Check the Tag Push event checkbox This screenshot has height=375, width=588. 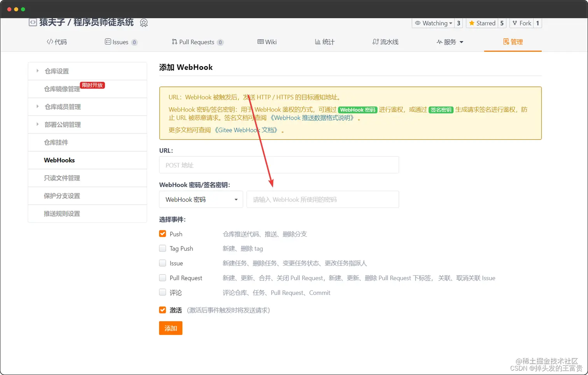[x=163, y=248]
